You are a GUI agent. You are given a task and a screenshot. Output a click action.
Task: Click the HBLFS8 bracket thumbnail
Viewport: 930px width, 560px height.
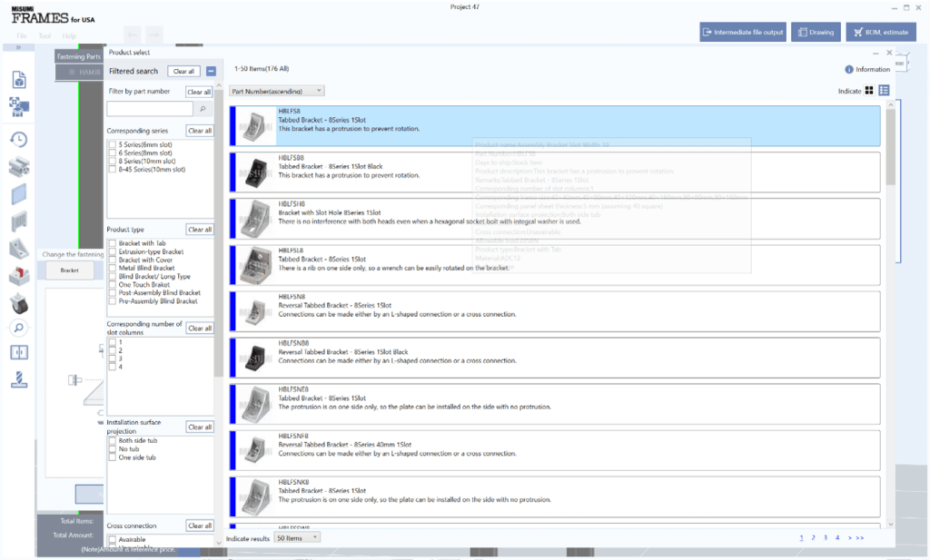tap(255, 126)
